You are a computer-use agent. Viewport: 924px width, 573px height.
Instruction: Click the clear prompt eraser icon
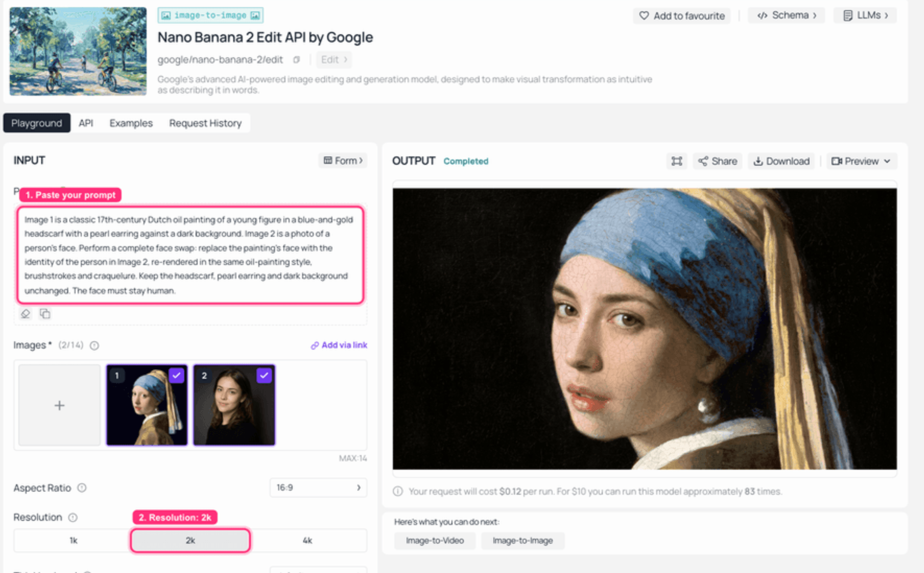click(x=26, y=314)
